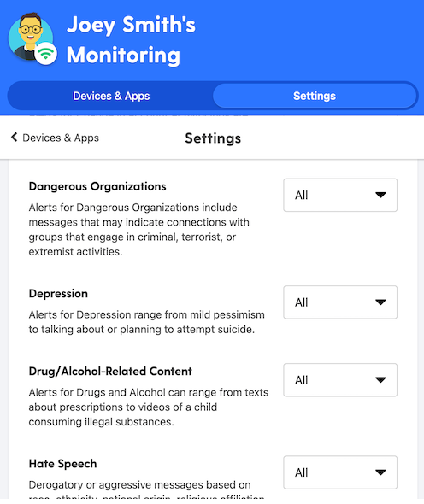
Task: Click the Depression setting heading
Action: (58, 294)
